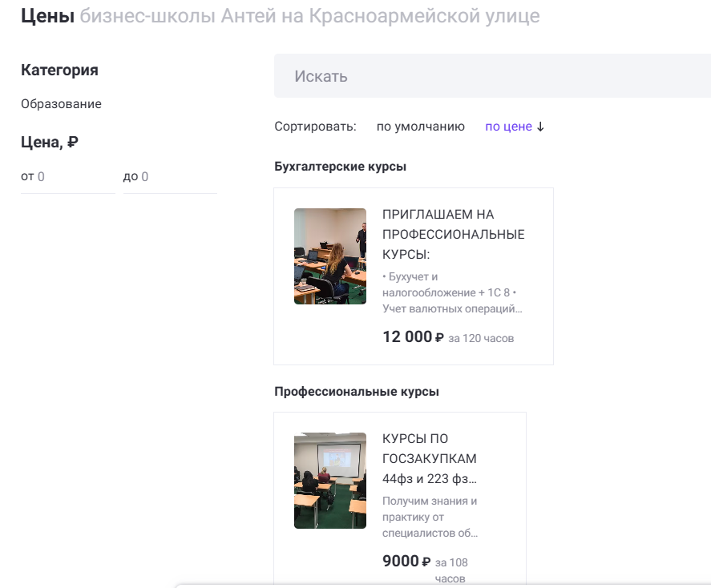The height and width of the screenshot is (588, 711).
Task: Click the Бухгалтерские курсы section heading
Action: coord(340,167)
